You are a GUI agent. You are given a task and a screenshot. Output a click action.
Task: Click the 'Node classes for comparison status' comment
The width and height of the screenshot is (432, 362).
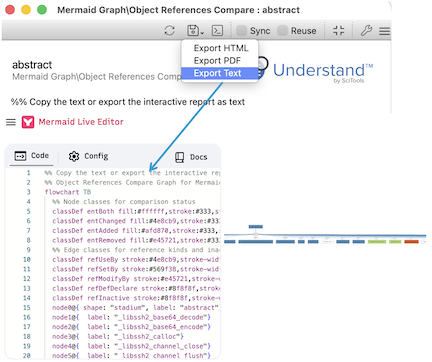click(124, 202)
